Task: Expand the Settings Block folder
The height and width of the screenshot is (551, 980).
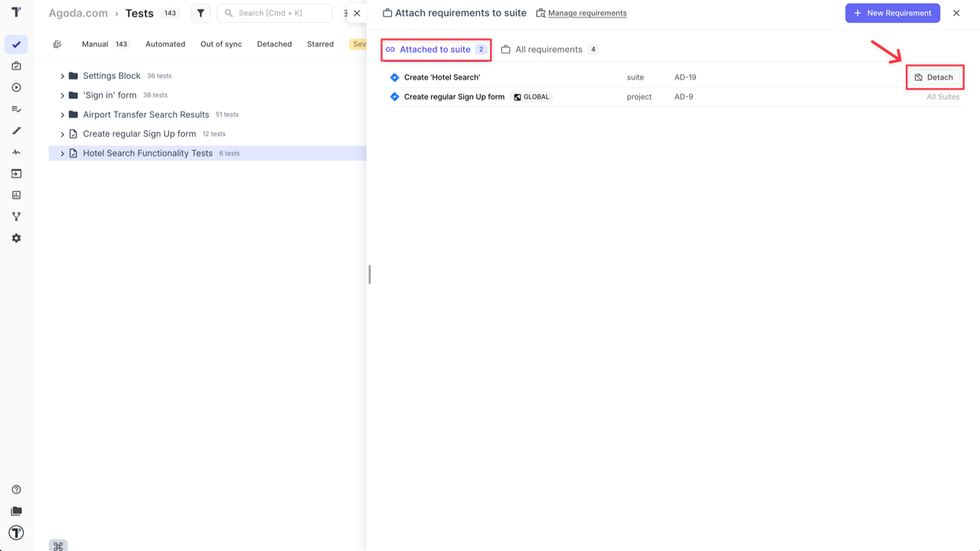Action: point(63,77)
